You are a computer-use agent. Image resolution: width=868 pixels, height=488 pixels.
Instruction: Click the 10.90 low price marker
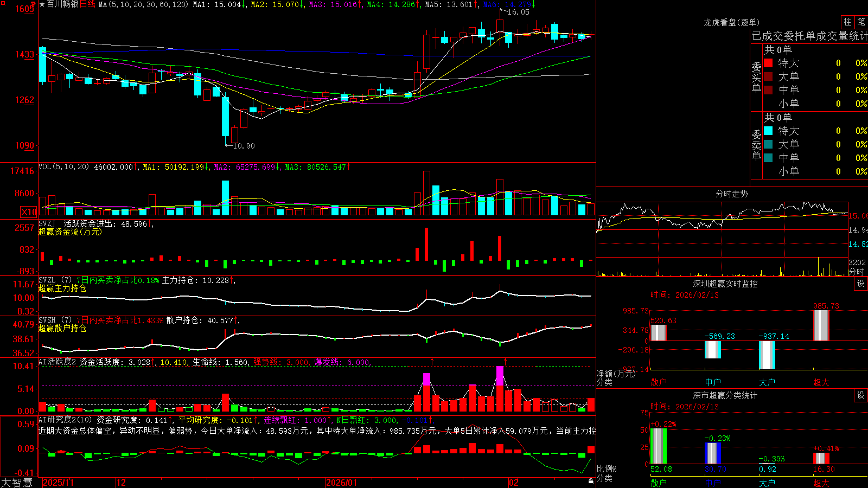243,146
